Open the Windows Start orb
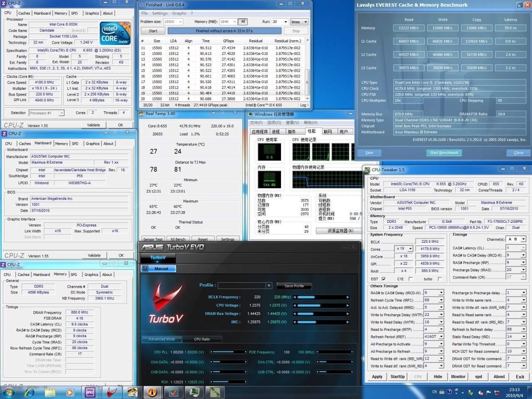This screenshot has width=532, height=399. click(x=9, y=392)
